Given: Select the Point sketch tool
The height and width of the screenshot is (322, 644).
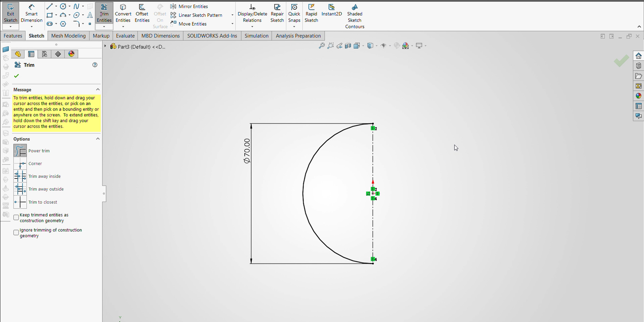Looking at the screenshot, I should (x=90, y=24).
